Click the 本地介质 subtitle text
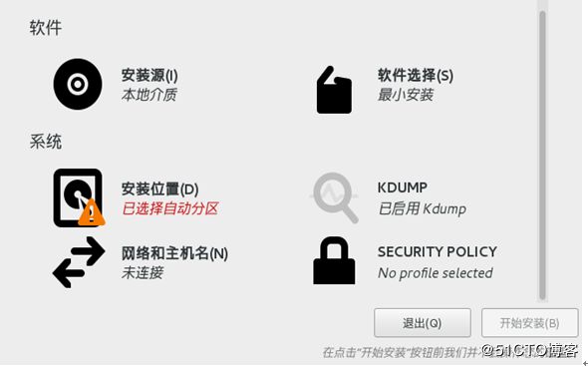Screen dimensions: 588x367 [x=148, y=95]
